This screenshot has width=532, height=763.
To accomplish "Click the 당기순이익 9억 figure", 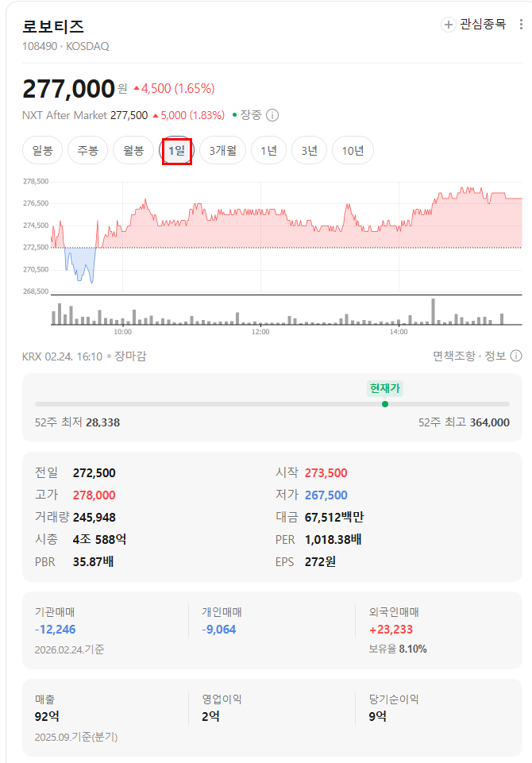I will tap(377, 717).
